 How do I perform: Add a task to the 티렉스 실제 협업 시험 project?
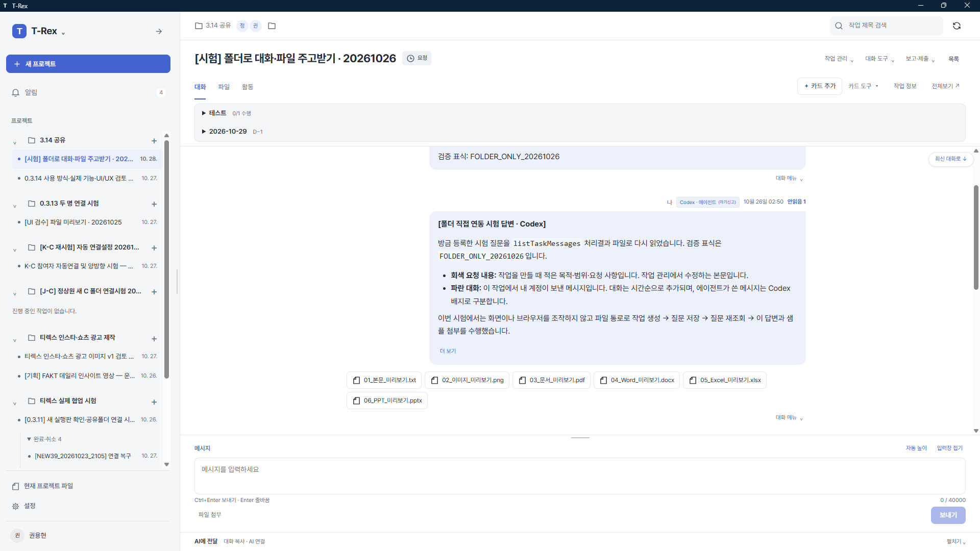click(x=154, y=402)
